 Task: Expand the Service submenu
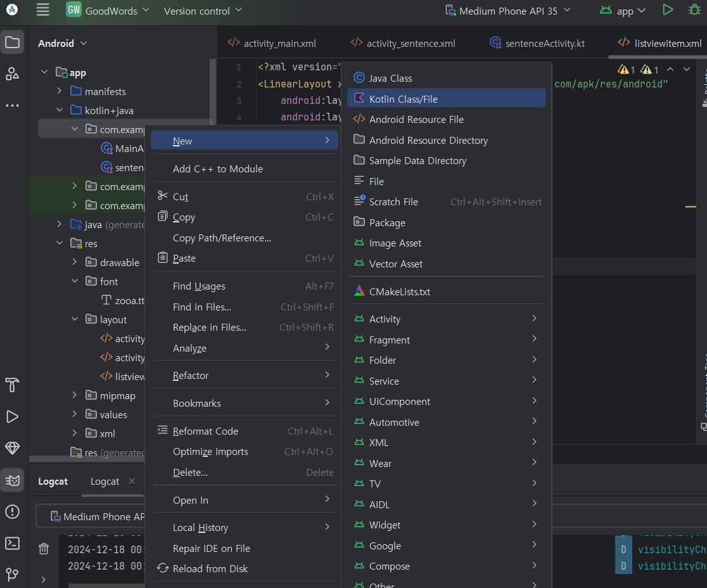(x=447, y=381)
